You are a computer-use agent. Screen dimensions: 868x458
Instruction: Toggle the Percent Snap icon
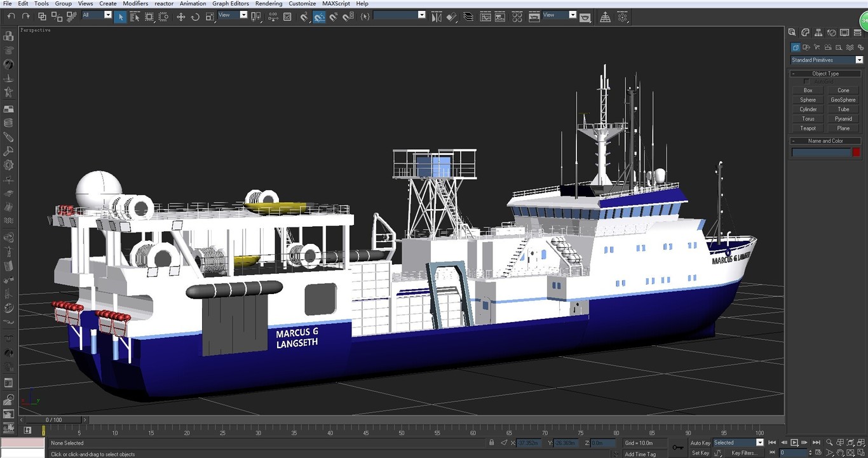tap(334, 17)
